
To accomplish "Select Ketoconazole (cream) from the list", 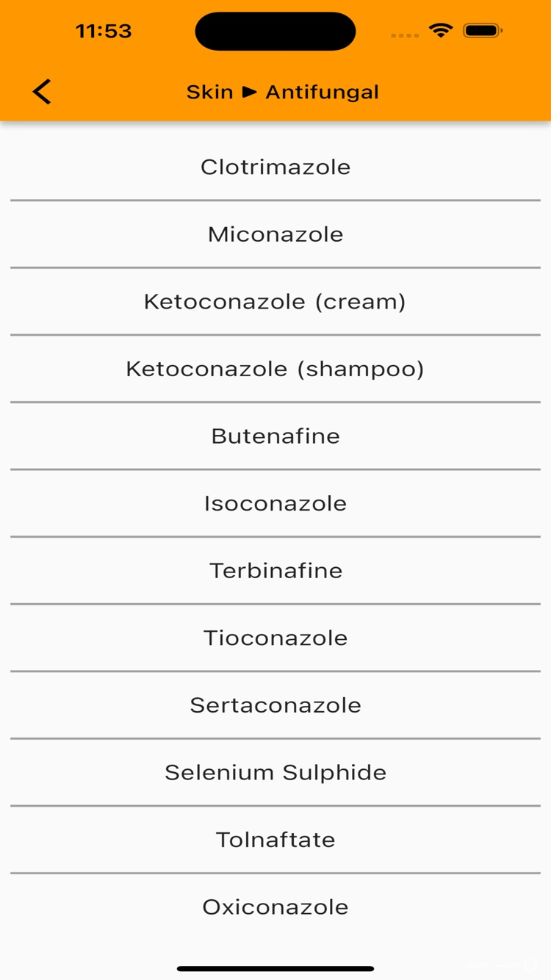I will pyautogui.click(x=275, y=301).
